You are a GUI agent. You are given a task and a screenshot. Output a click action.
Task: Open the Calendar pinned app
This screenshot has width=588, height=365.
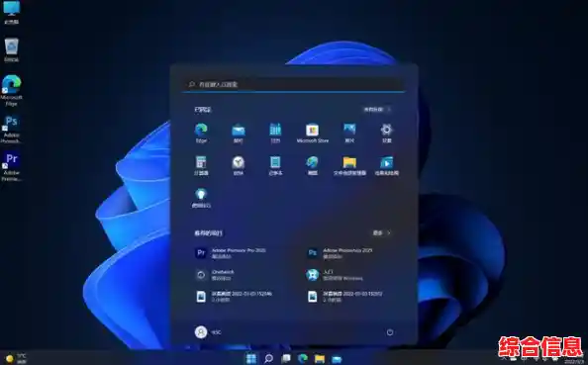275,133
